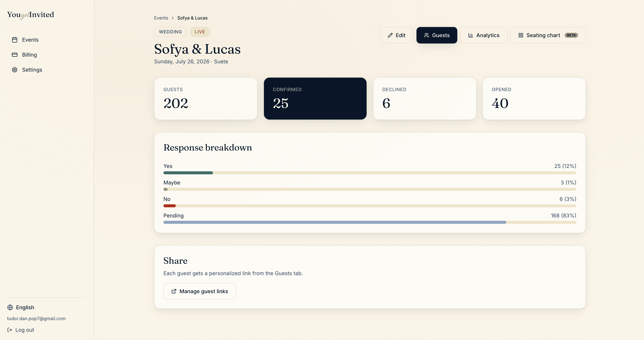The width and height of the screenshot is (644, 340).
Task: Click the Events breadcrumb link
Action: (x=161, y=18)
